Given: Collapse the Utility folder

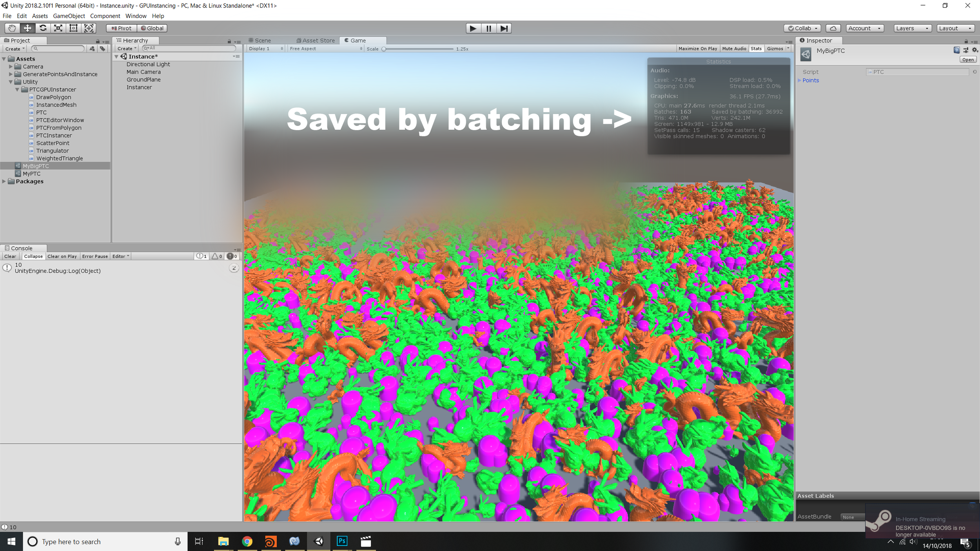Looking at the screenshot, I should [11, 82].
